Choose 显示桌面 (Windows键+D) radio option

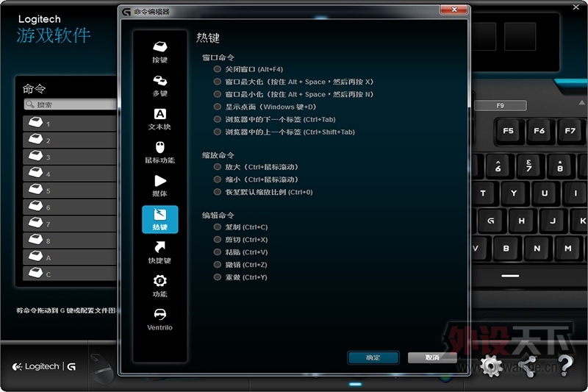(217, 107)
